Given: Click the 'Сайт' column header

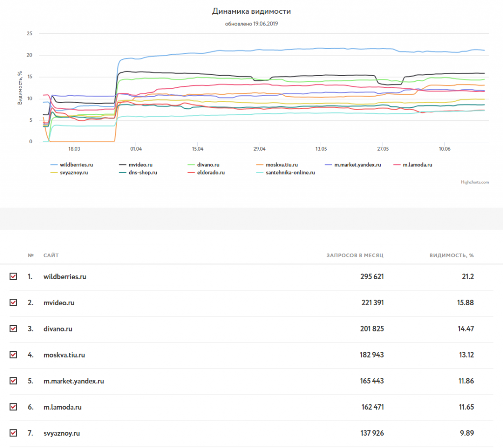Looking at the screenshot, I should pyautogui.click(x=51, y=256).
